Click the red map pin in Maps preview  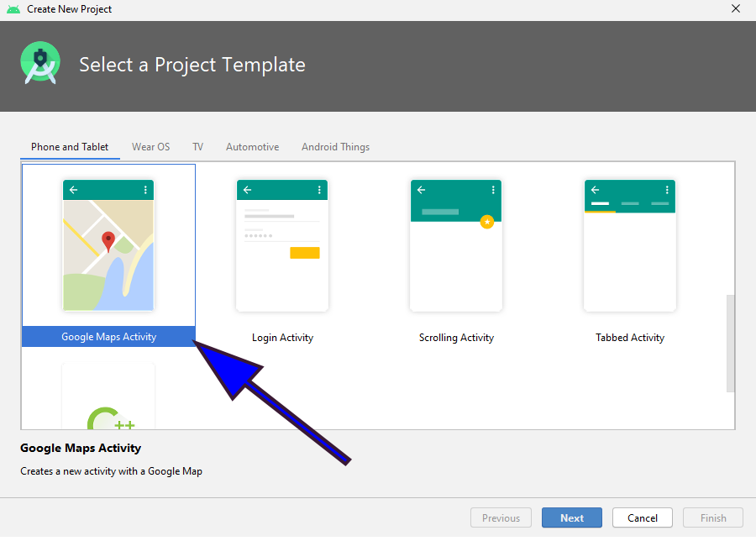[108, 242]
